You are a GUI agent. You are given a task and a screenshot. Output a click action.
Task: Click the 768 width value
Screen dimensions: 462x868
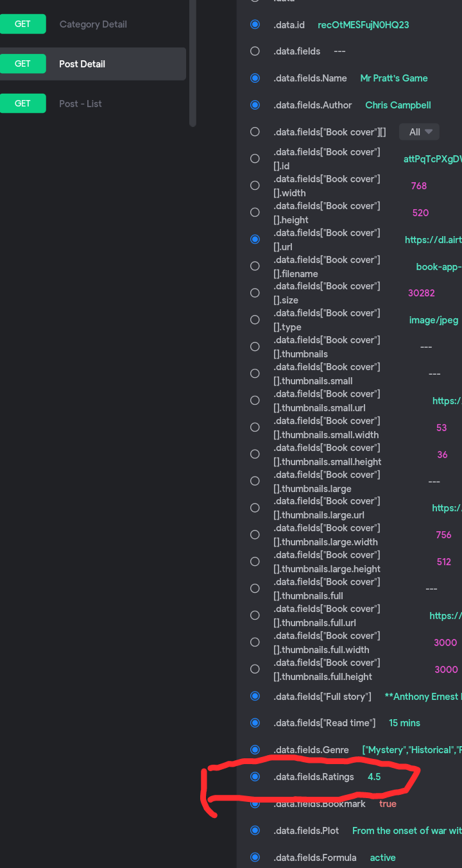tap(419, 186)
